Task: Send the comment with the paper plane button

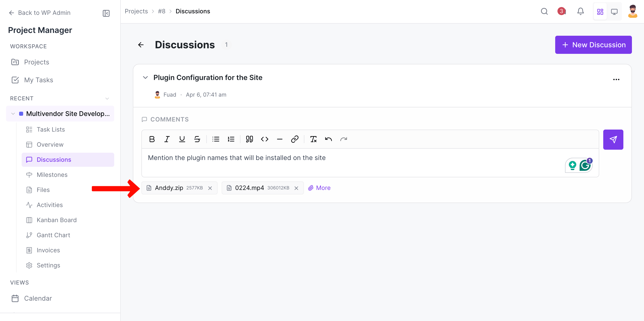Action: click(613, 139)
